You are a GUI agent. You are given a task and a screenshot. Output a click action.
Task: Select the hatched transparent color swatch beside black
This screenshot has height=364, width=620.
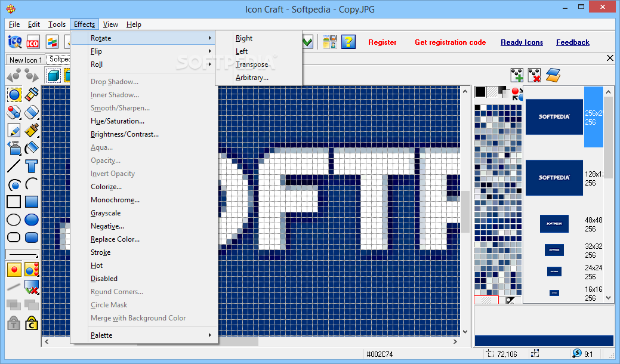pyautogui.click(x=492, y=92)
